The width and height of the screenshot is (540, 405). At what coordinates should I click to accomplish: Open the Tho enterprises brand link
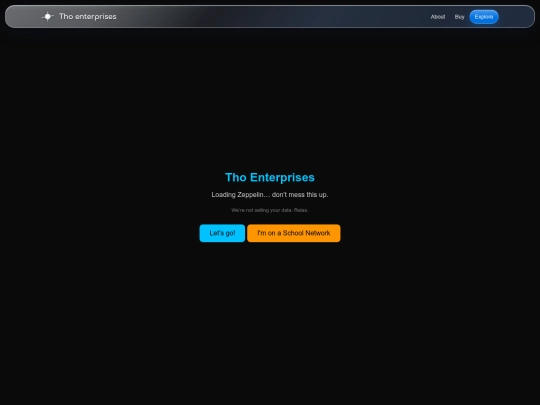[x=87, y=17]
